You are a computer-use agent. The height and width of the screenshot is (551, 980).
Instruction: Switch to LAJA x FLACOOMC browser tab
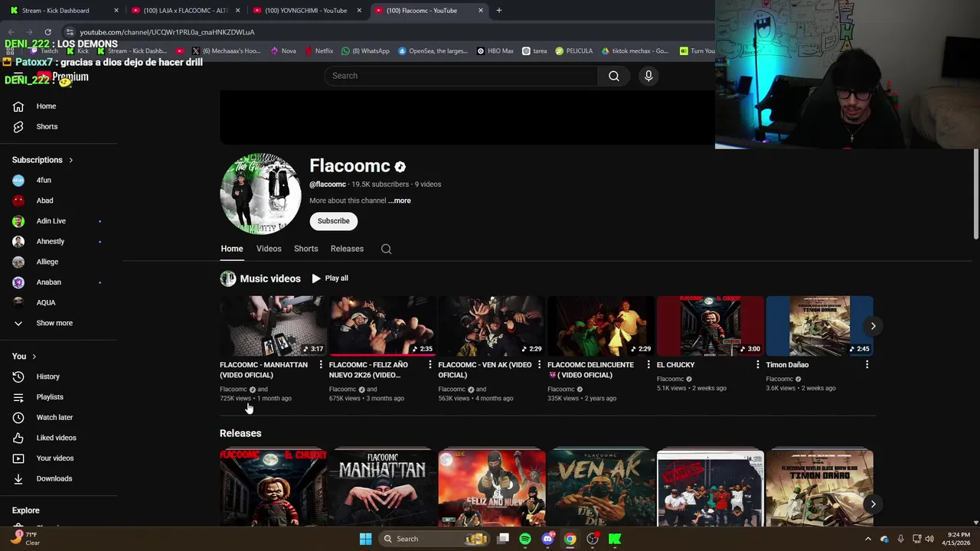[x=187, y=11]
